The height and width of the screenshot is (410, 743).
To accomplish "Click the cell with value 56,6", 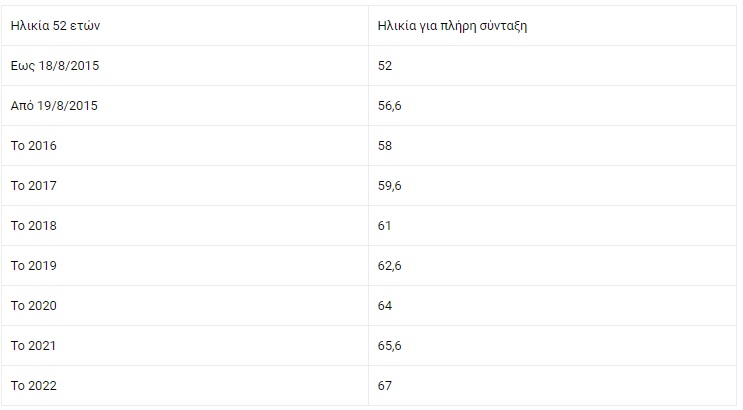I will coord(390,105).
